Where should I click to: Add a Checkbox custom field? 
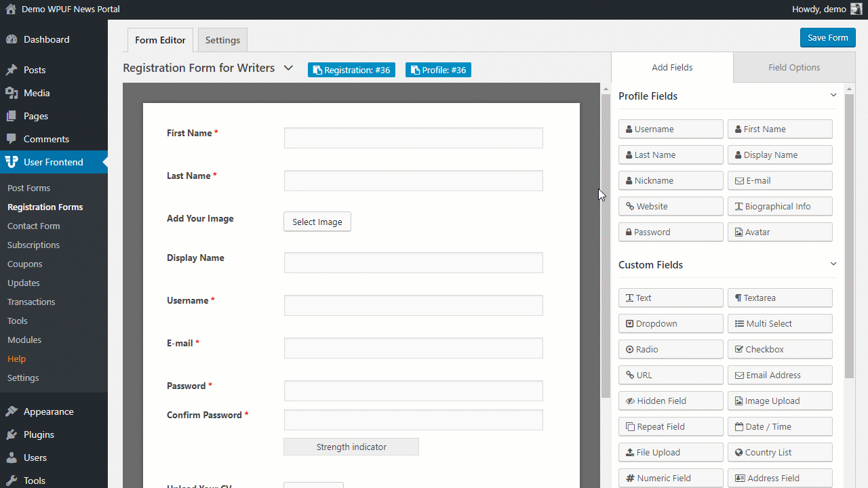point(780,349)
